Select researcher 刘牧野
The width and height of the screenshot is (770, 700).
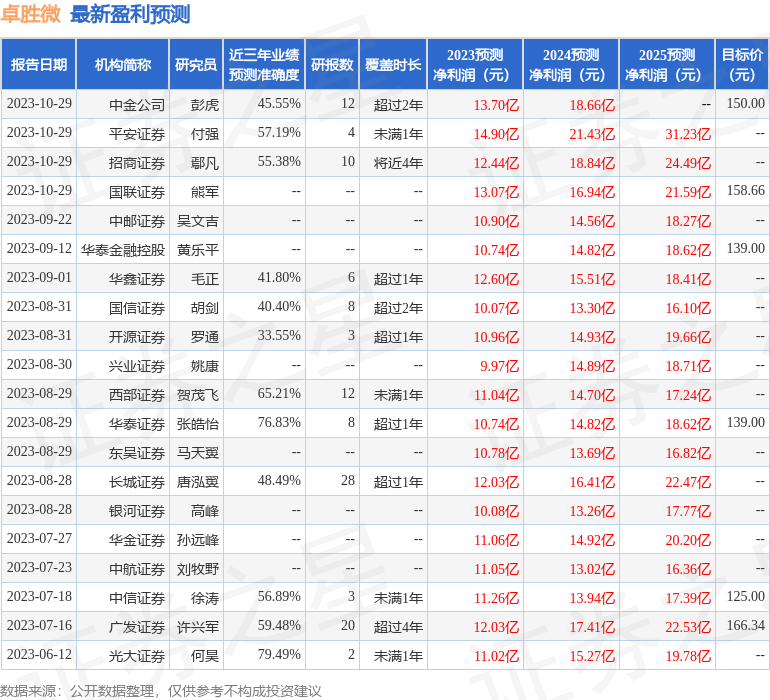click(x=198, y=568)
